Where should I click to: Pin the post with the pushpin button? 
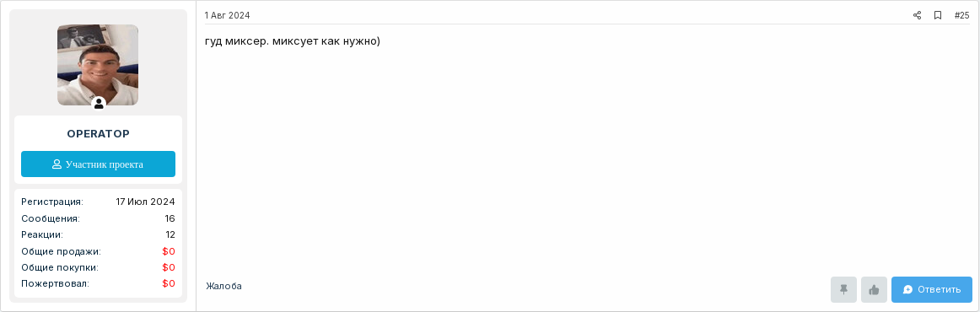(843, 289)
